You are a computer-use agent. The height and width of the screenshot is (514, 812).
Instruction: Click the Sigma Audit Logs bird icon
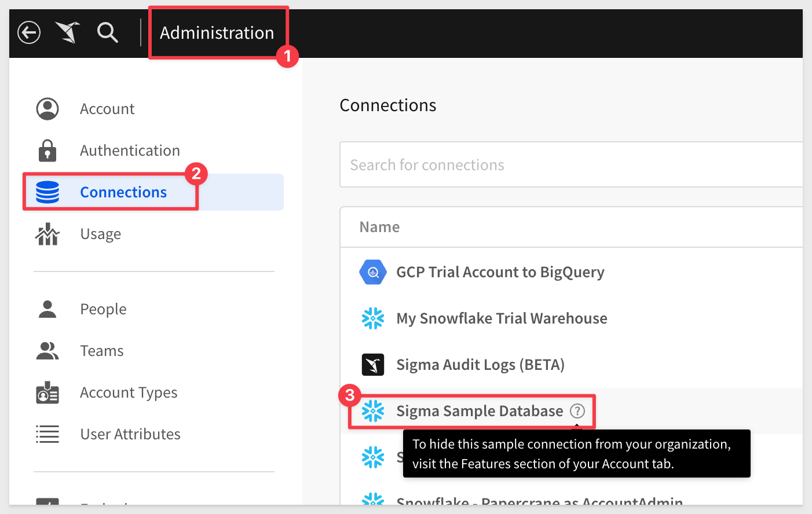(x=373, y=365)
